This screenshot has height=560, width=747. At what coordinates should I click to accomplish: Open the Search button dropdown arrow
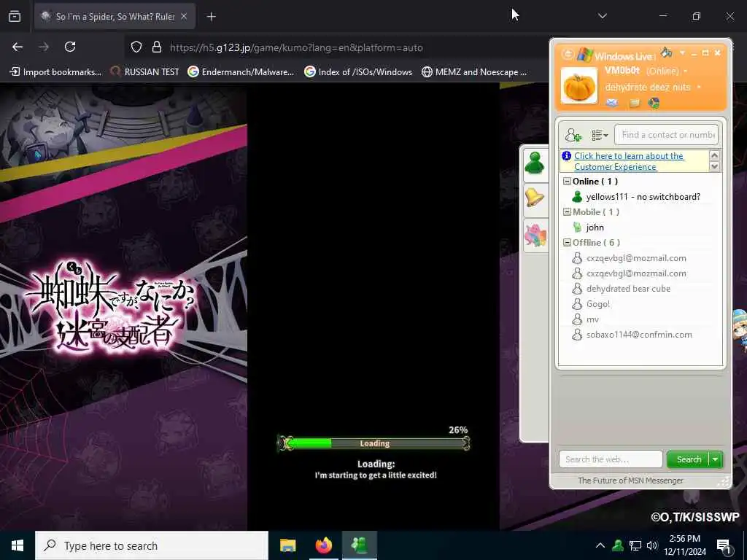(716, 459)
